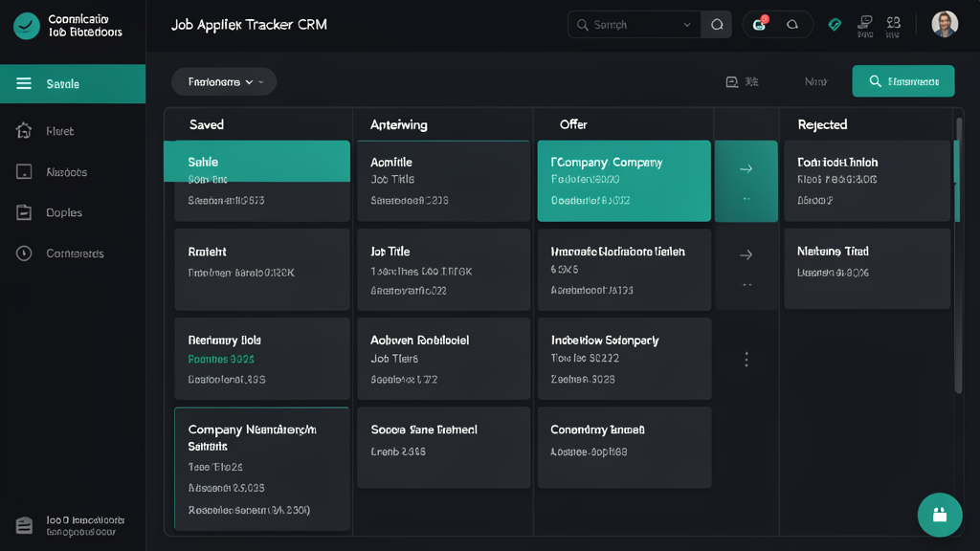Open the Company Nœntårençm Saintels card
The image size is (980, 551).
[262, 469]
